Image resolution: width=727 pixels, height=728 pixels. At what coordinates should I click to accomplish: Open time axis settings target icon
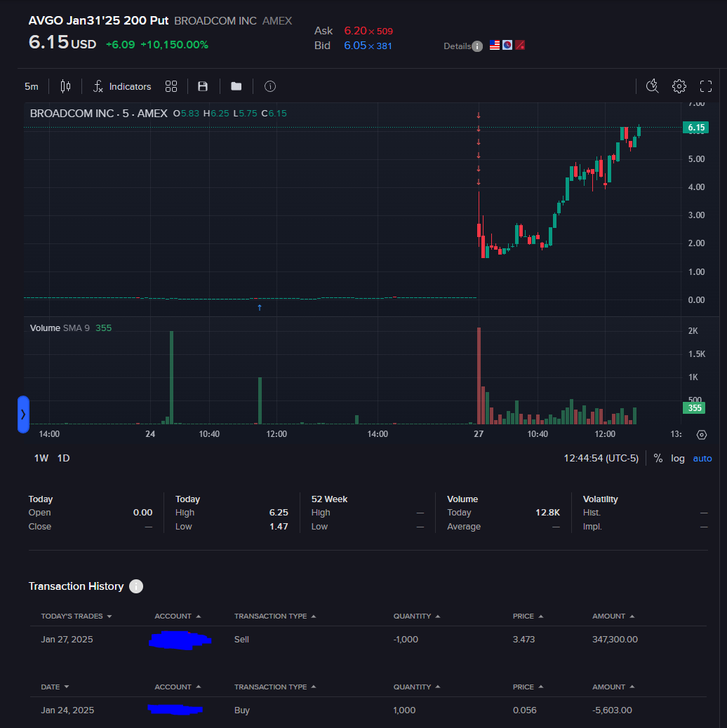(702, 435)
